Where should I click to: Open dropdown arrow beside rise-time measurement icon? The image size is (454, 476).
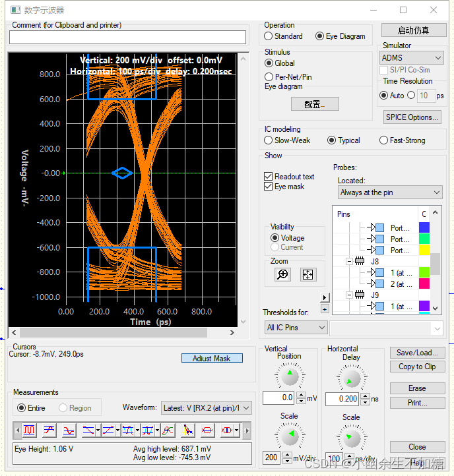tap(117, 430)
